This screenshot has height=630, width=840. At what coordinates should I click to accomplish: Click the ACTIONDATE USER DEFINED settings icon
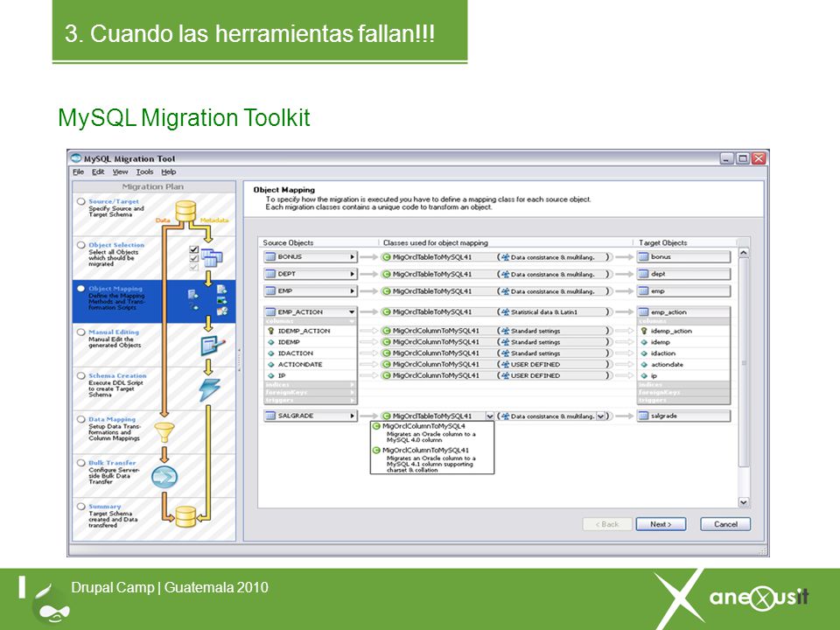pos(505,364)
